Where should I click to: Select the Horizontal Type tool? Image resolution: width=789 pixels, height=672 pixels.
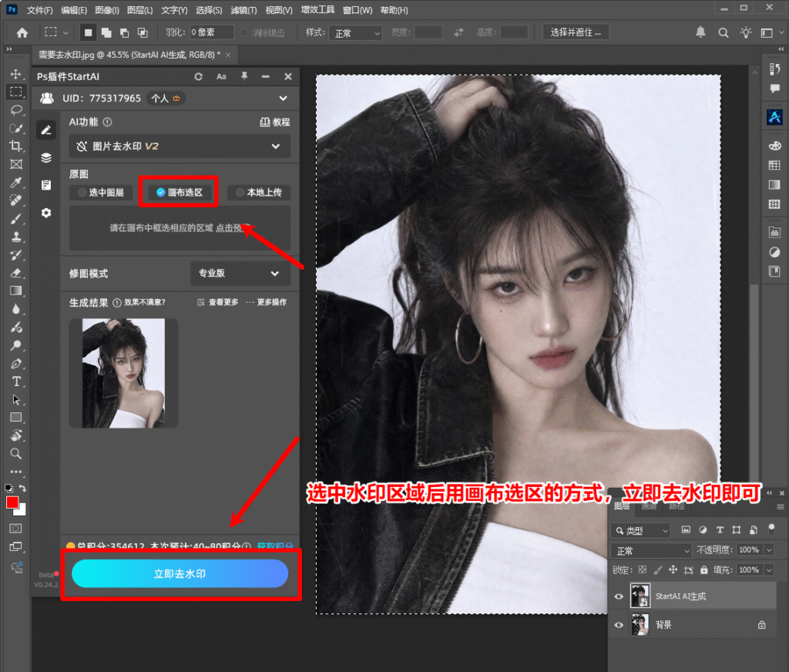[x=16, y=381]
